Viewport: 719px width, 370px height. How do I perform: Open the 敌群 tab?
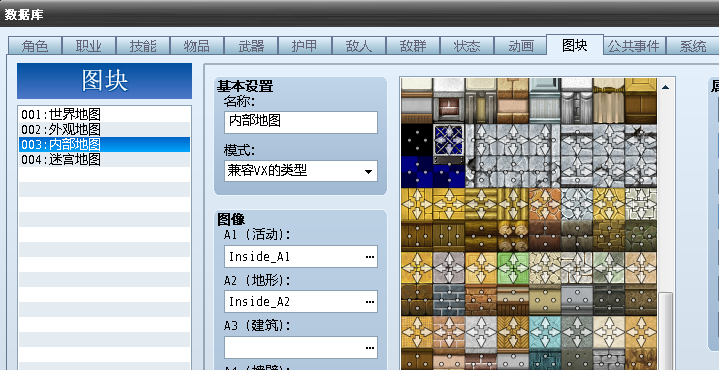[412, 46]
